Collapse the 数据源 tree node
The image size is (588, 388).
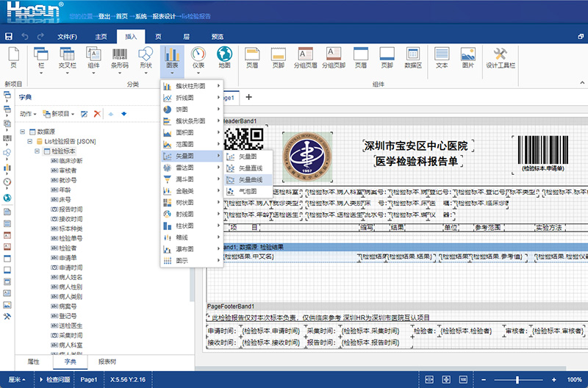23,132
